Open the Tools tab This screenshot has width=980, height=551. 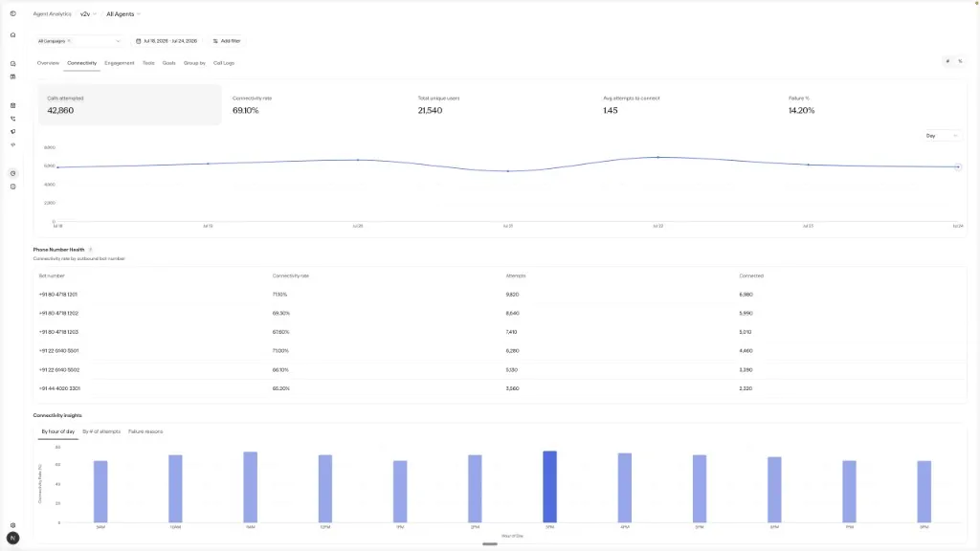point(148,63)
